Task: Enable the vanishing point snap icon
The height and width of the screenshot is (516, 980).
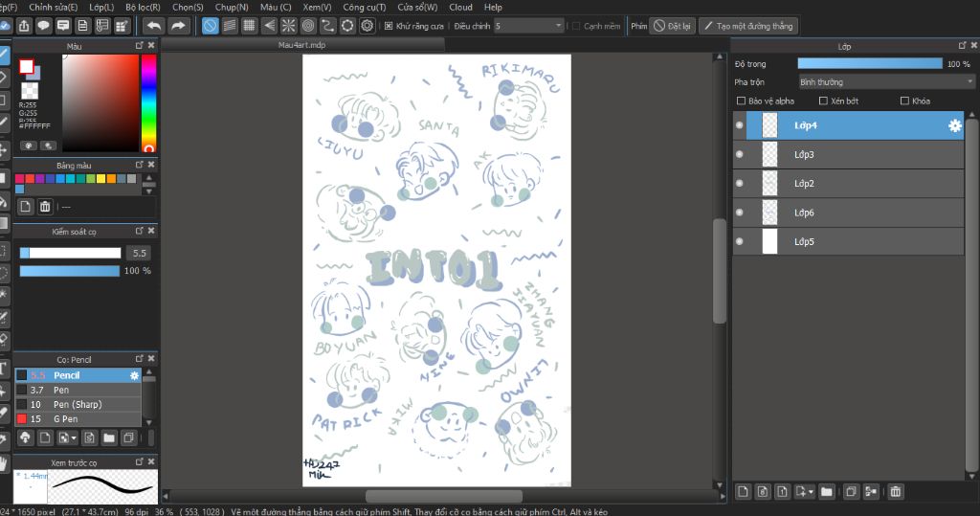Action: (x=269, y=26)
